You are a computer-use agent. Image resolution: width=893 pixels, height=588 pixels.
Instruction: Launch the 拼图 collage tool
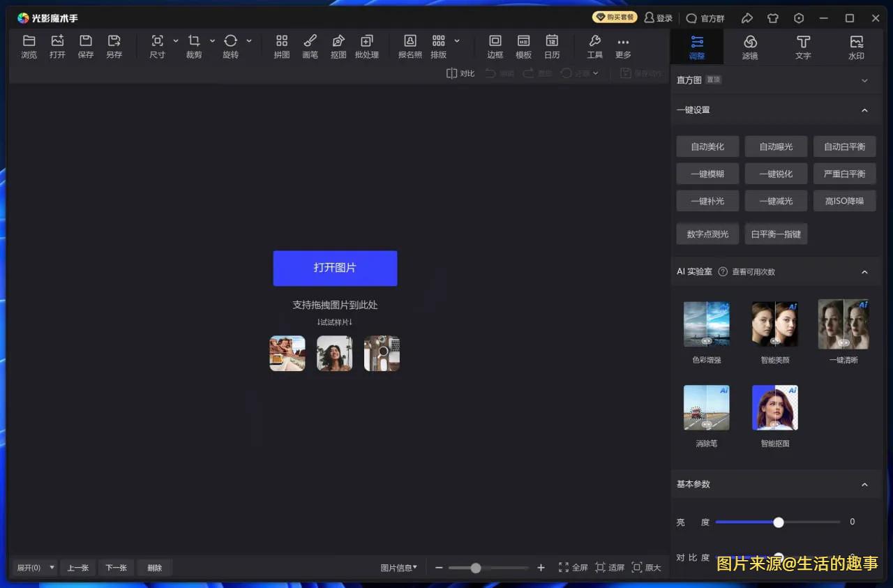tap(281, 46)
